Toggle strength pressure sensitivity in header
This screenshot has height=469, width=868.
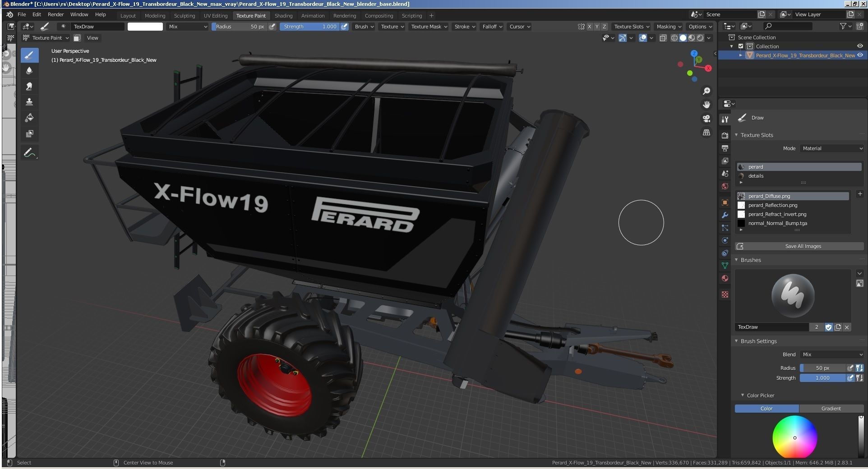344,27
